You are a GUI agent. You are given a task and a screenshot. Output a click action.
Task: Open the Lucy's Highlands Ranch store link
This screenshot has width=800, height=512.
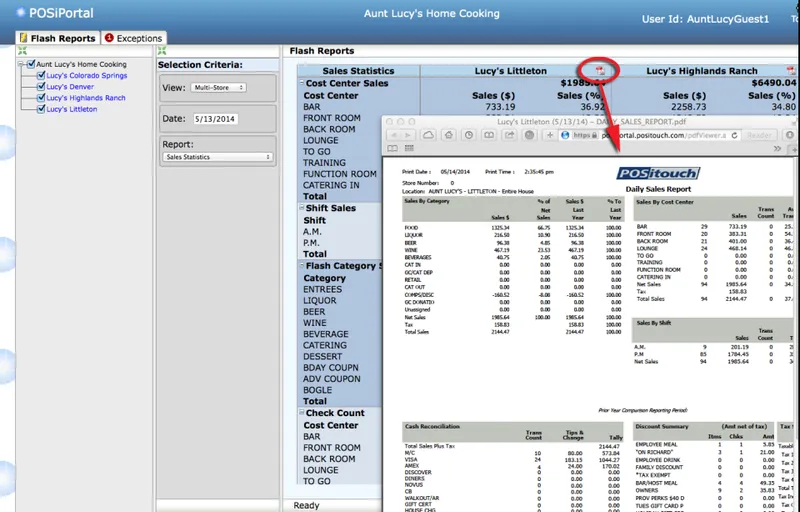click(86, 98)
